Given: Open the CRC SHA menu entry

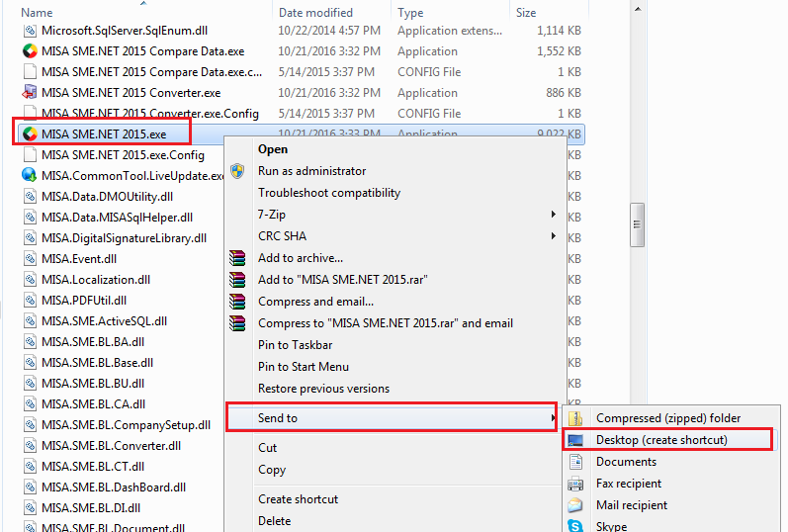Looking at the screenshot, I should [282, 236].
